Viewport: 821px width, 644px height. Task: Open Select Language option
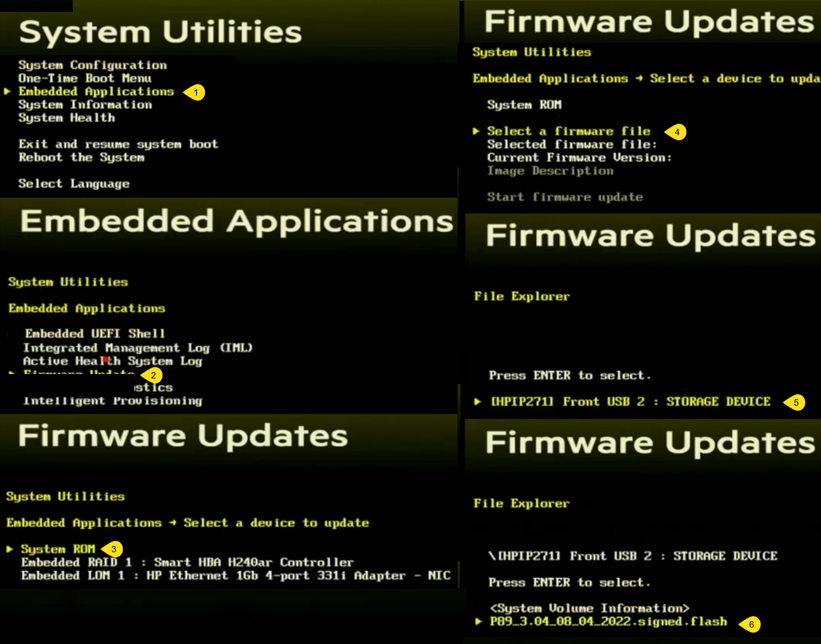point(74,184)
